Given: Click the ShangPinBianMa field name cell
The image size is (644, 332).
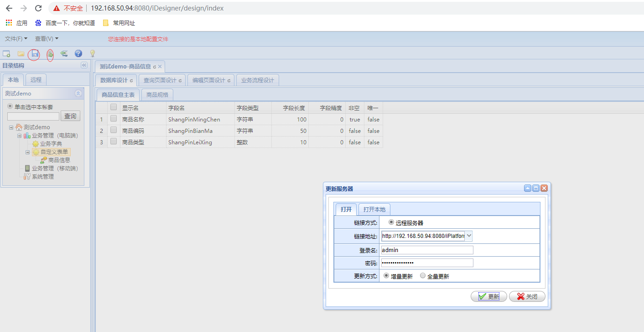Looking at the screenshot, I should [x=200, y=131].
